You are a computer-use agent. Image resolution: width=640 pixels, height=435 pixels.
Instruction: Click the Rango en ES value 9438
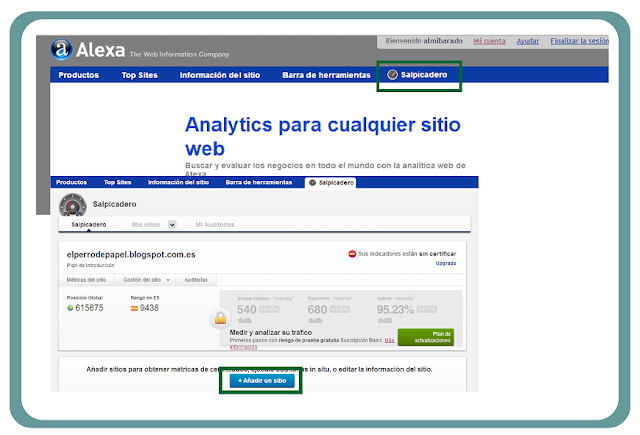[x=149, y=308]
